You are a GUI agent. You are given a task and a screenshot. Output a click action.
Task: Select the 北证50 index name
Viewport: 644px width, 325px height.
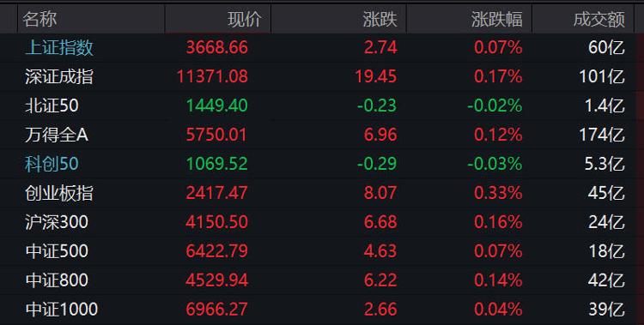click(x=52, y=105)
